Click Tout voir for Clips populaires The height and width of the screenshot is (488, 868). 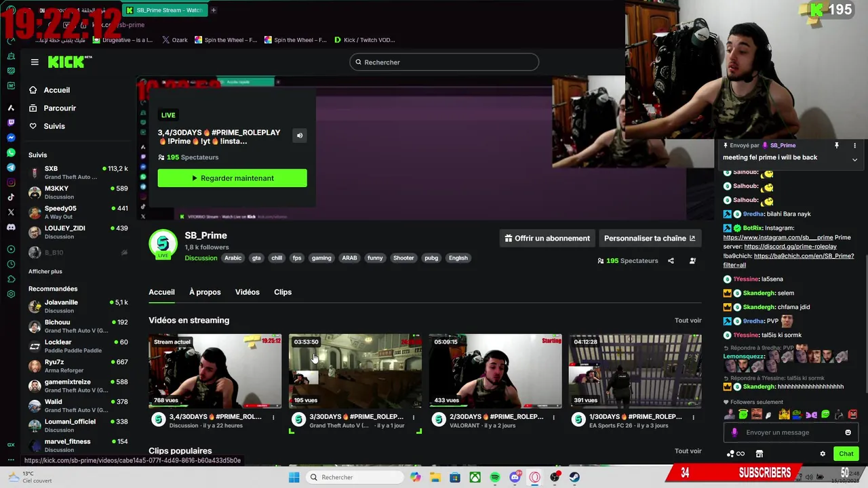point(688,451)
